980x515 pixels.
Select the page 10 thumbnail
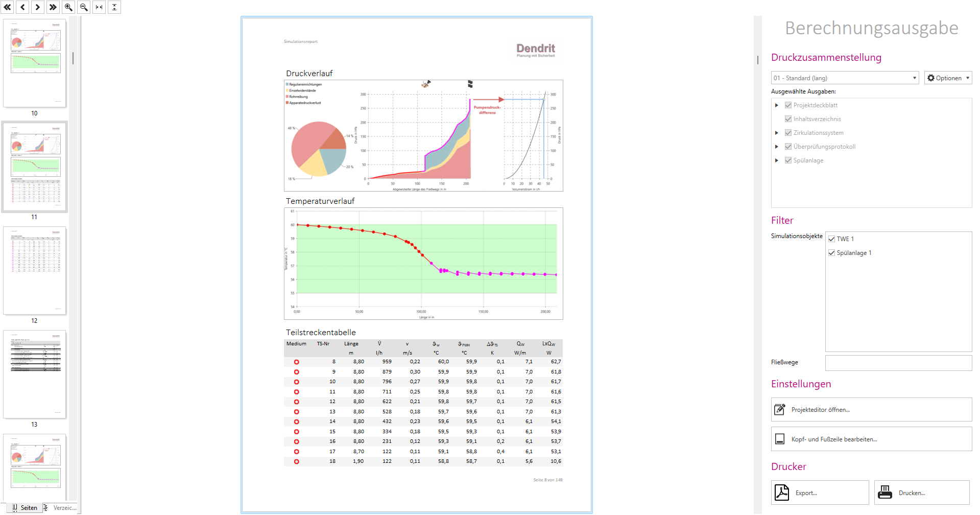35,63
